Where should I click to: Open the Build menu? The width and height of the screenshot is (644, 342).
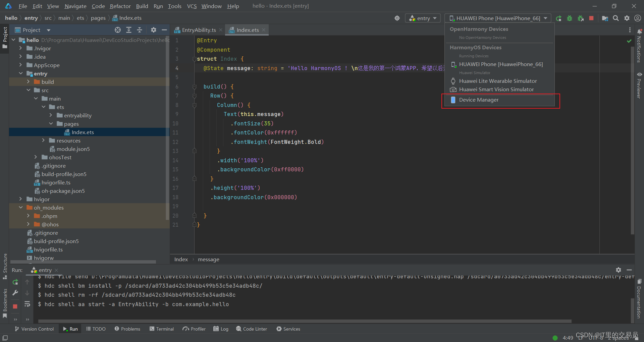(x=142, y=6)
